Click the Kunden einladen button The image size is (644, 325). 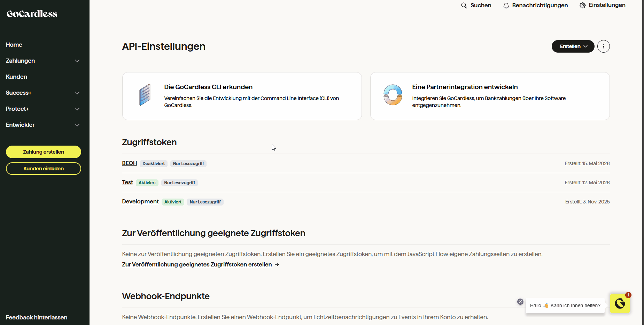coord(44,169)
